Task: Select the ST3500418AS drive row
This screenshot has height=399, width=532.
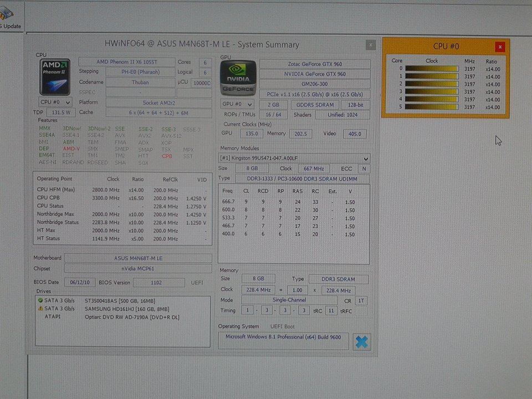Action: click(122, 300)
